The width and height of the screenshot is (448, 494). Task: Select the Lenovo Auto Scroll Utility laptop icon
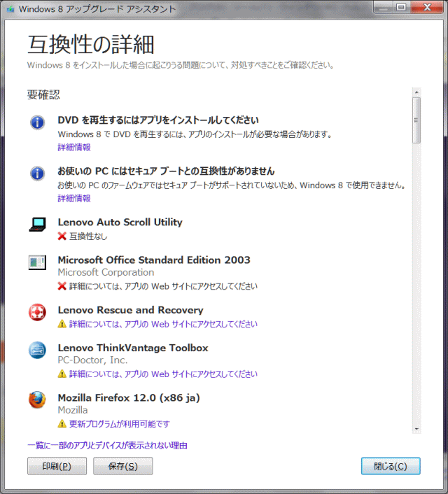(x=38, y=224)
